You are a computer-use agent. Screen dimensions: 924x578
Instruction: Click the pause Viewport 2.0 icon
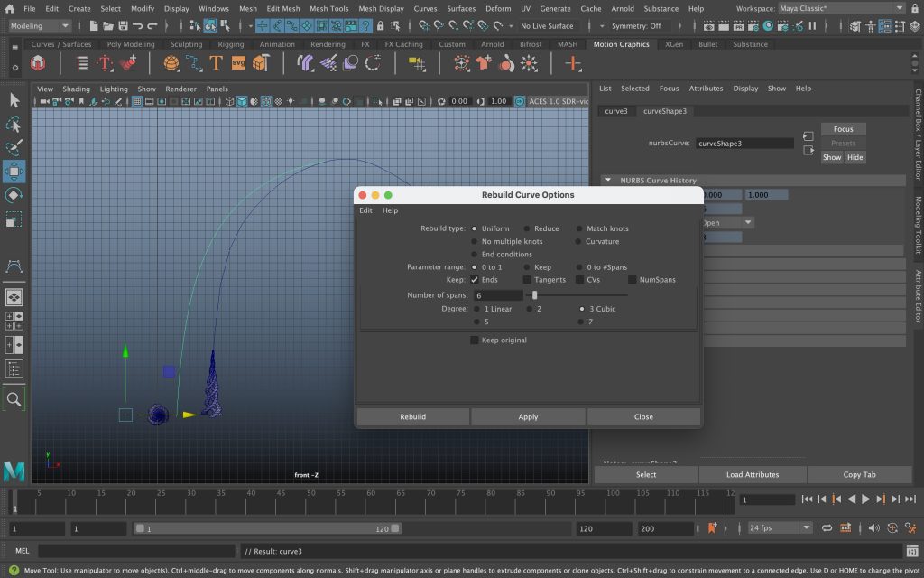pos(813,26)
